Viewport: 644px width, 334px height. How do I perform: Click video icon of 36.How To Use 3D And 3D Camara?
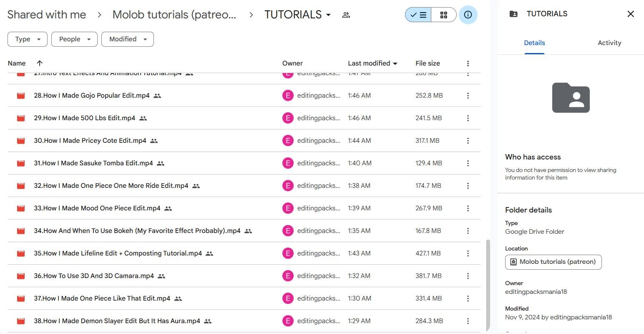point(21,276)
